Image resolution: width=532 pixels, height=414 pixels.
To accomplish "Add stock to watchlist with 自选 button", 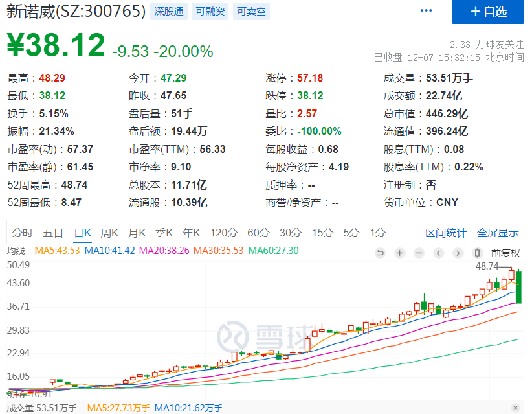I will click(x=487, y=12).
